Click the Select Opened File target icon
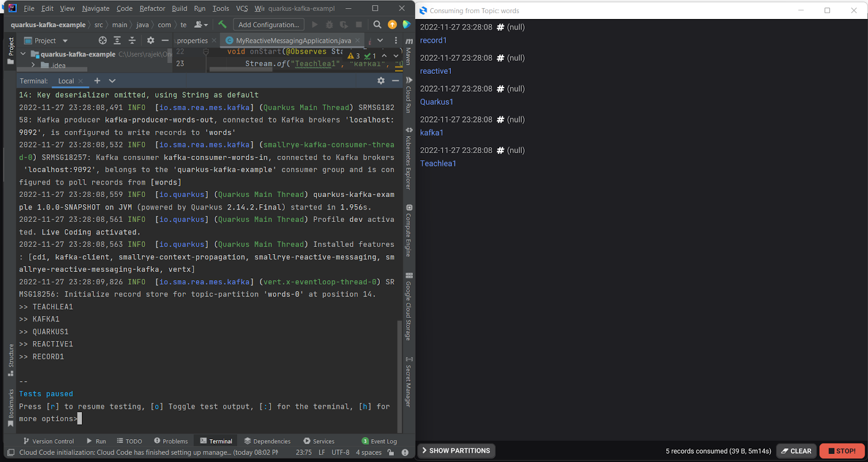 tap(103, 40)
